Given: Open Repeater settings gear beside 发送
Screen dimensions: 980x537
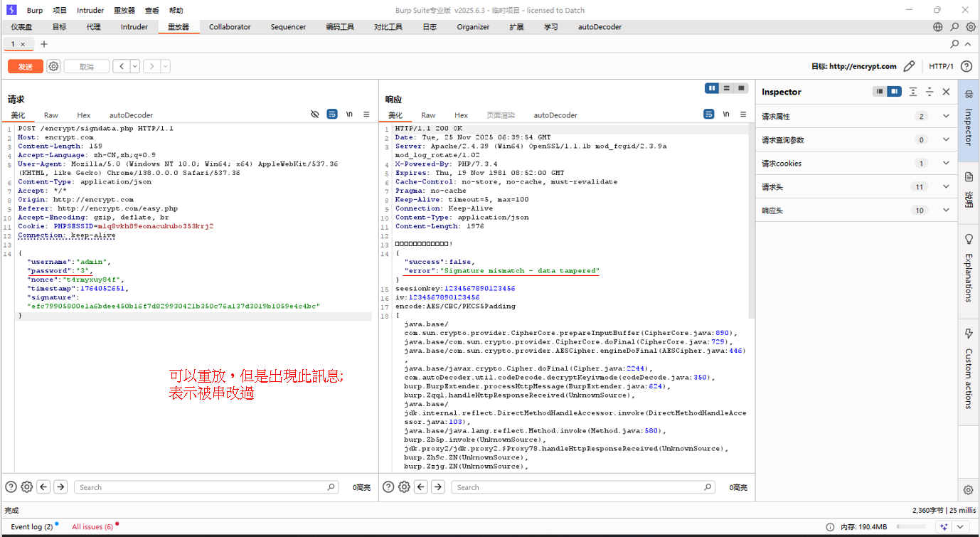Looking at the screenshot, I should (x=53, y=66).
